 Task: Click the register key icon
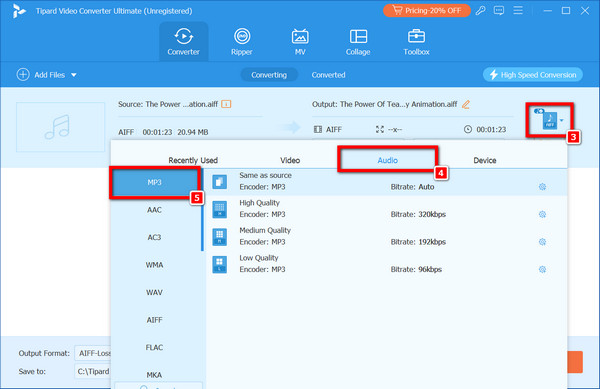click(481, 11)
